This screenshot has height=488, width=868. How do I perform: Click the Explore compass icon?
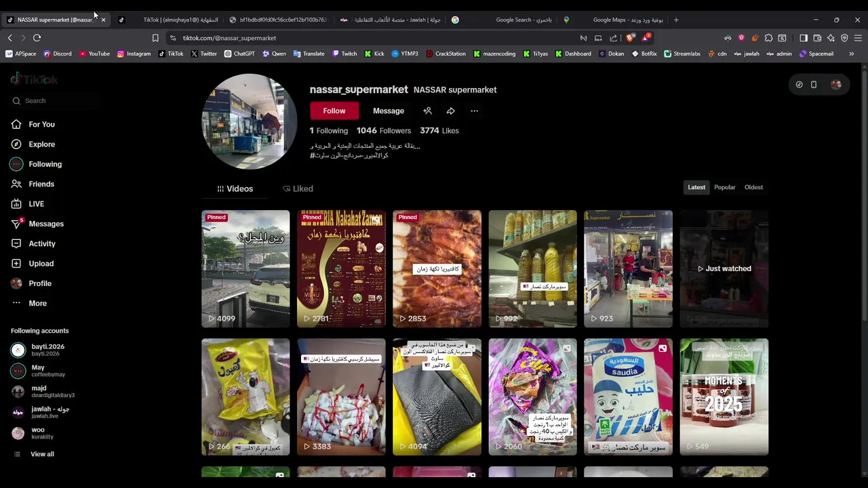pos(16,144)
